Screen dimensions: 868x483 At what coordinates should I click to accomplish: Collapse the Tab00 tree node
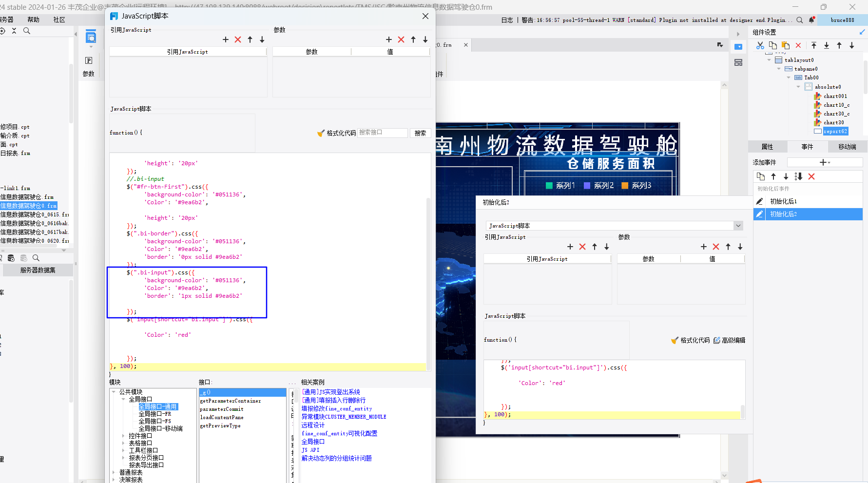[789, 77]
